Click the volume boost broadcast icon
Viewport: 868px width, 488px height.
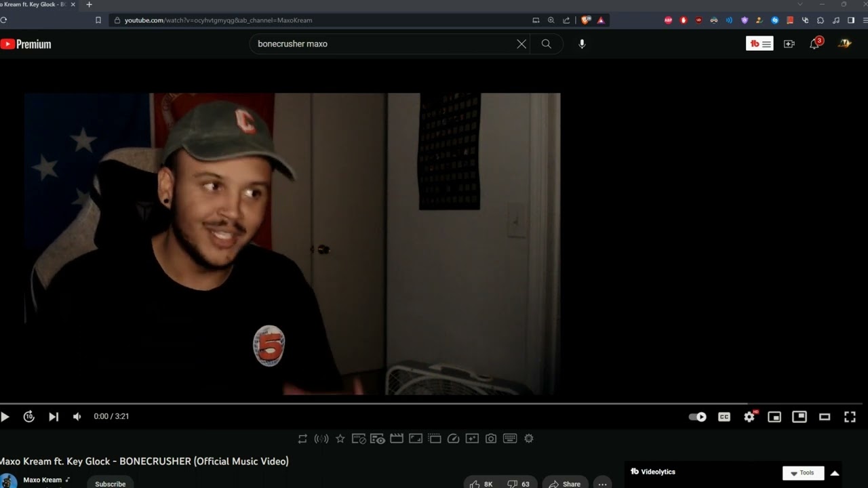(321, 439)
